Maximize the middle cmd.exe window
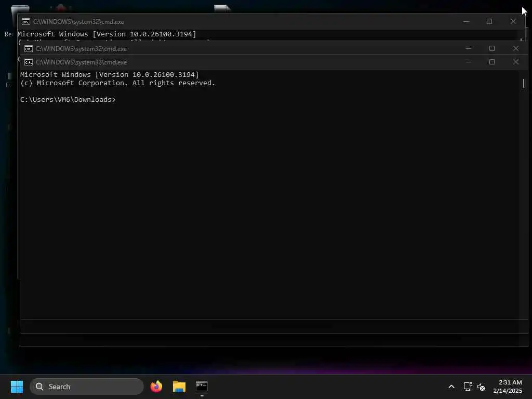532x399 pixels. (492, 48)
